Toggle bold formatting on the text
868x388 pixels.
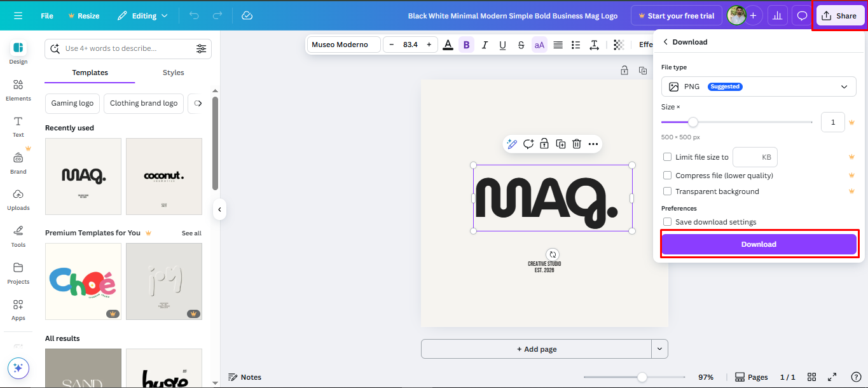click(466, 45)
